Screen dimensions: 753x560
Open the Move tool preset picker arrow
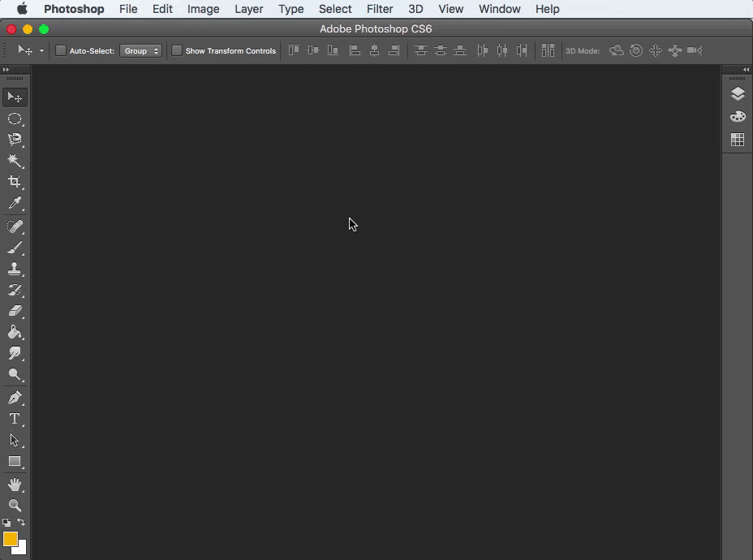click(41, 50)
